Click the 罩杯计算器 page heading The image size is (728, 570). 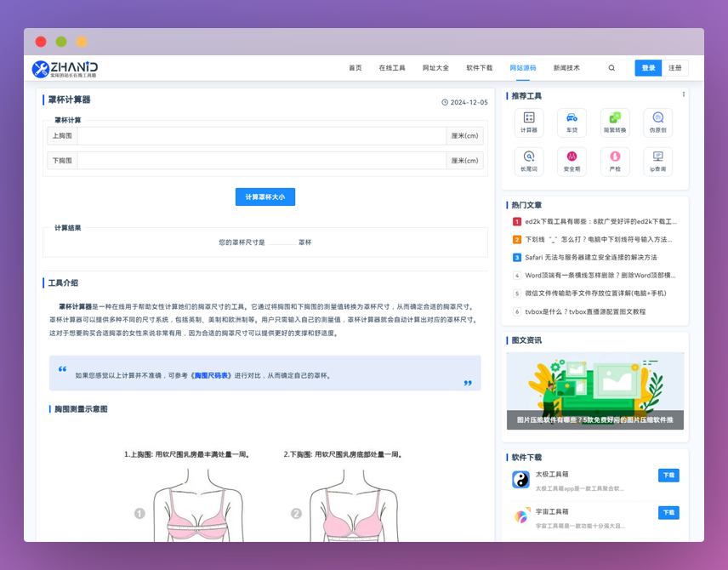coord(69,100)
